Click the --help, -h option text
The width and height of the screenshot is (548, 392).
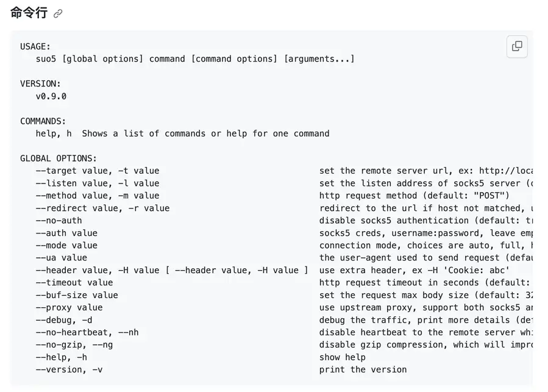[60, 357]
